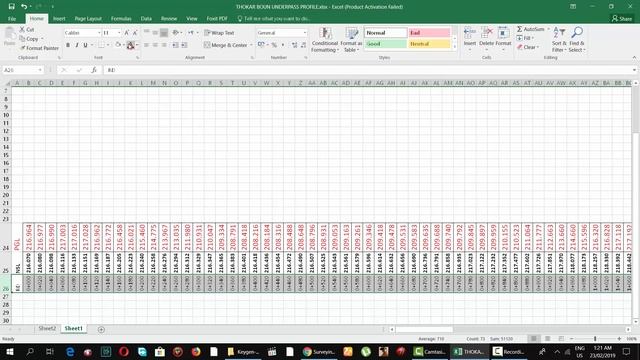
Task: Open the font size dropdown
Action: tap(119, 33)
